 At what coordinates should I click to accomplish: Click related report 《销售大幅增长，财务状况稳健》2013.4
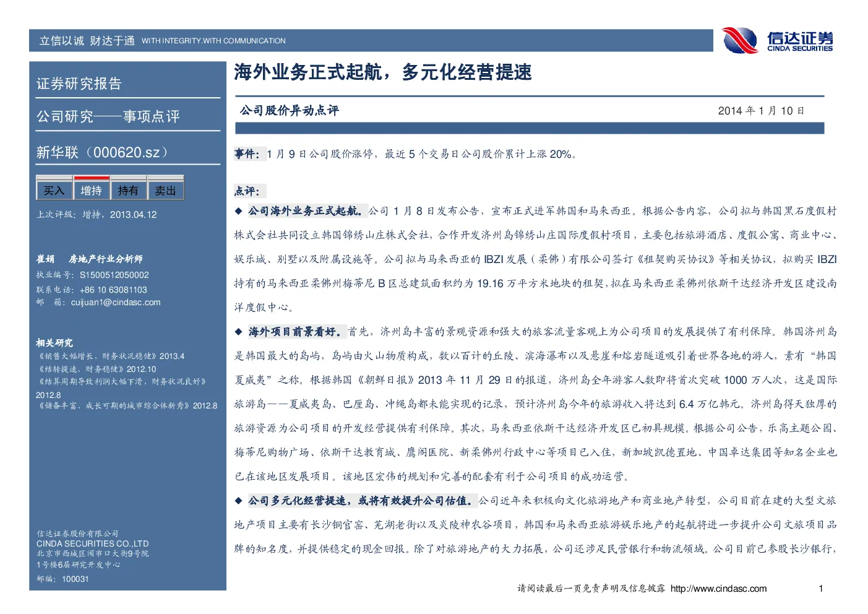tap(111, 357)
